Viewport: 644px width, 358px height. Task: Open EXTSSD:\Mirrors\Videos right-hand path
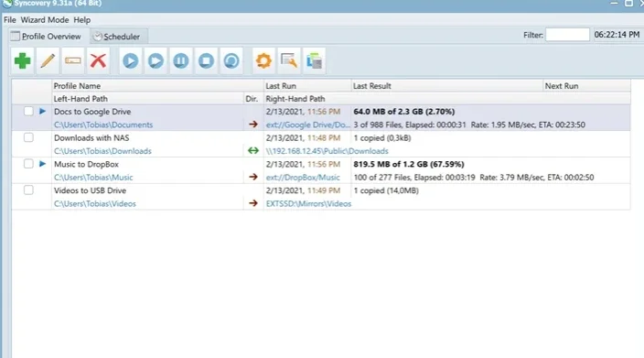(308, 203)
